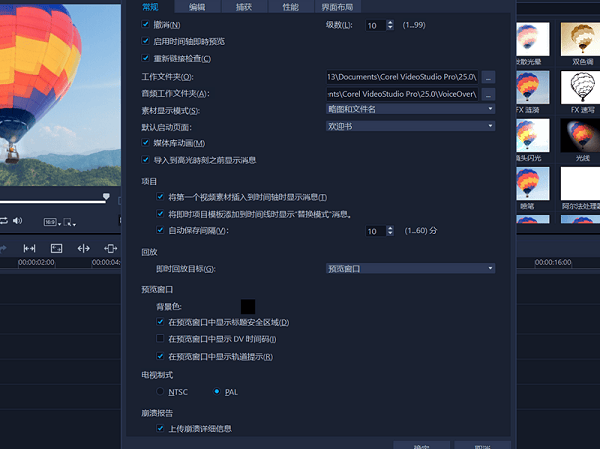
Task: Select the 发散光晕 filter thumbnail
Action: pyautogui.click(x=533, y=39)
